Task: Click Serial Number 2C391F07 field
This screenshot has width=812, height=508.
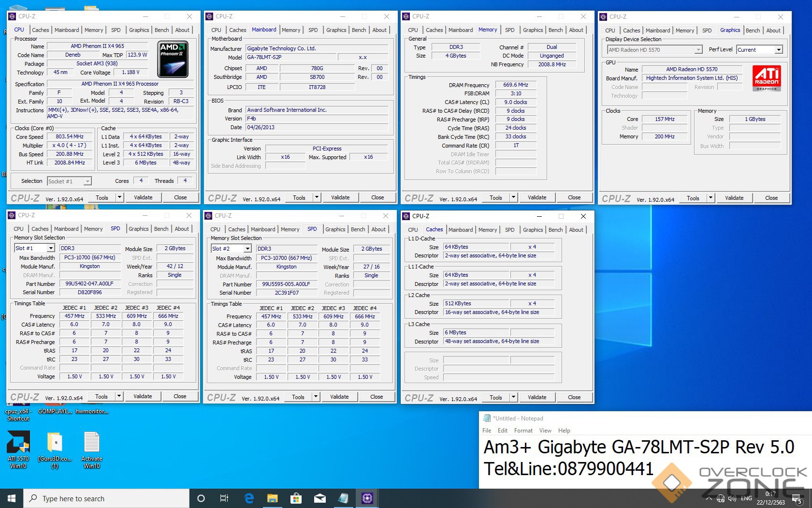Action: tap(287, 293)
